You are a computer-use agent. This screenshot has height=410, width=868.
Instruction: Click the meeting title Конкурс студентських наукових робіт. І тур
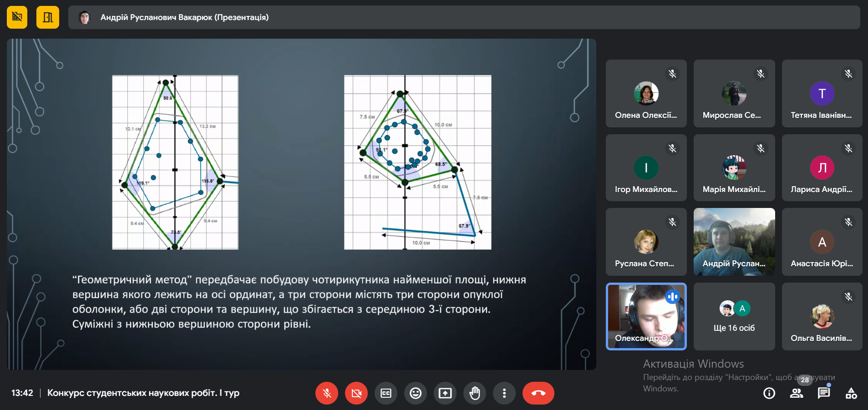[143, 393]
